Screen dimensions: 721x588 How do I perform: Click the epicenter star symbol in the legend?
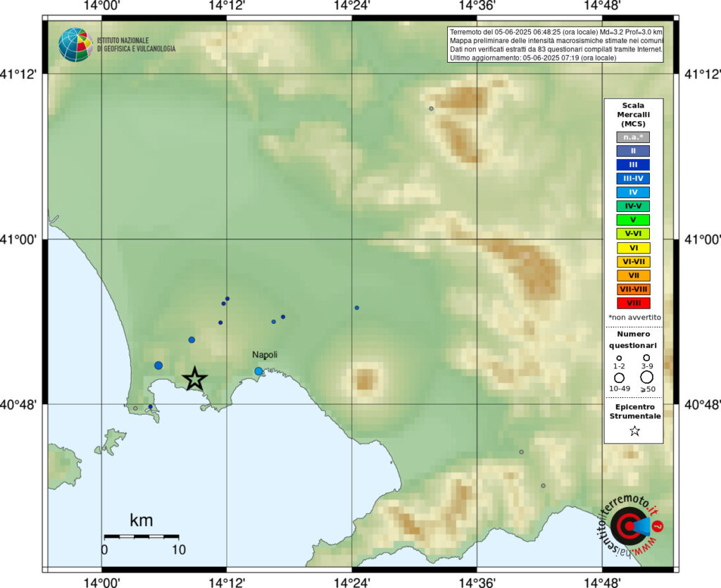[x=634, y=431]
